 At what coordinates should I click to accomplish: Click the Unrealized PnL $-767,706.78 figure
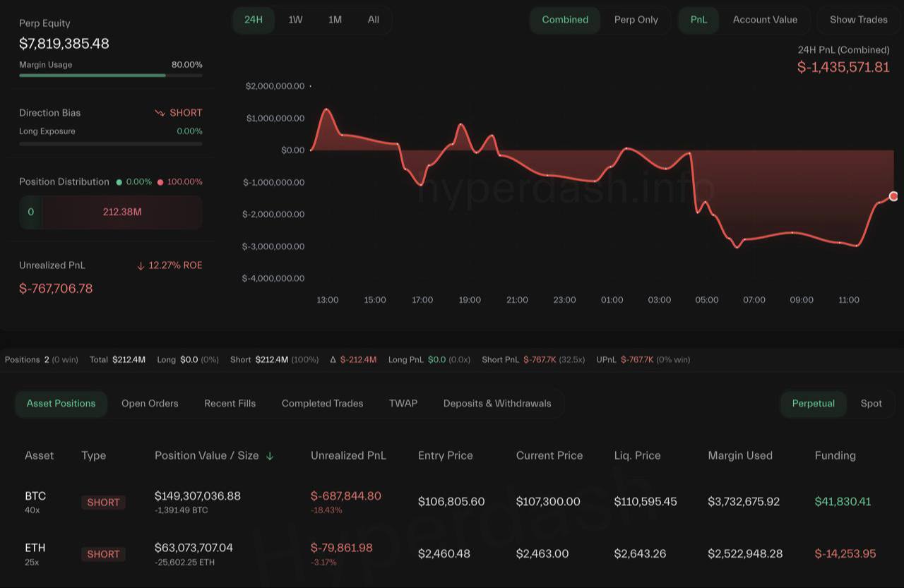(56, 289)
